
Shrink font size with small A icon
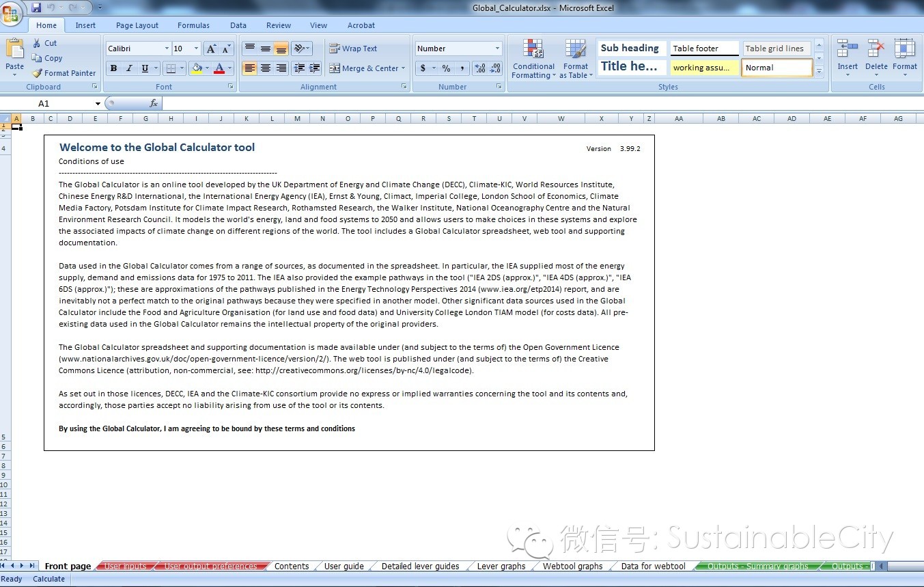[227, 49]
